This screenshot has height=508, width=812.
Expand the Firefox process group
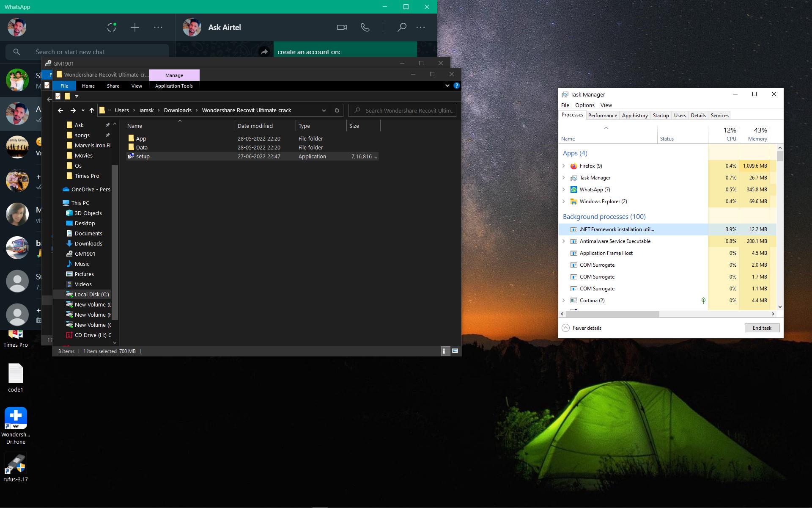tap(563, 166)
